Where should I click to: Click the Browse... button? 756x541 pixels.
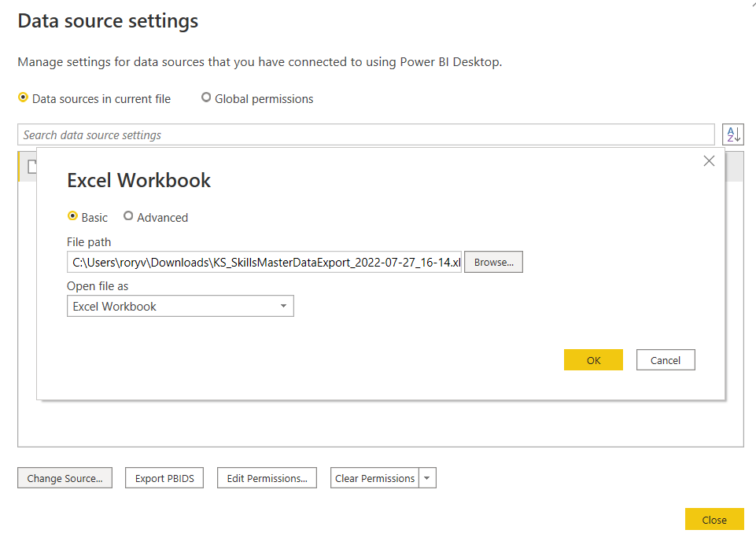494,262
